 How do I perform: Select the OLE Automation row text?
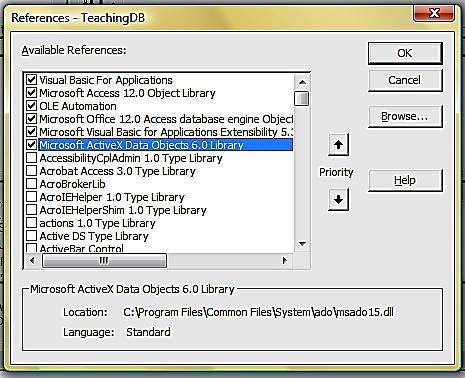(x=78, y=106)
